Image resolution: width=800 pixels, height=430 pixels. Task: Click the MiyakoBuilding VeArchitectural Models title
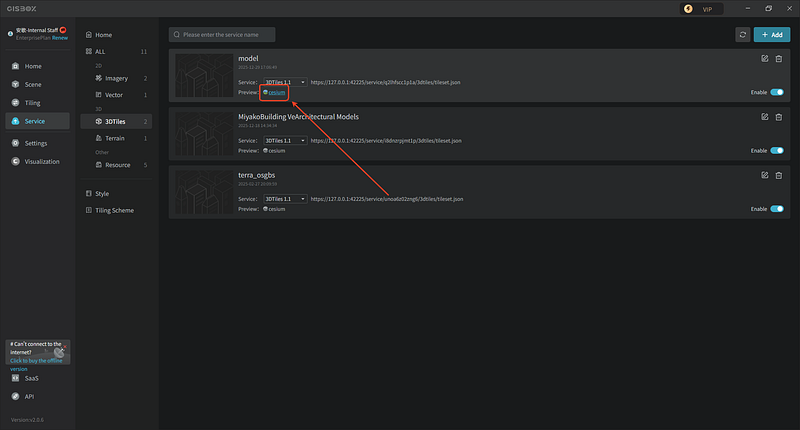298,117
